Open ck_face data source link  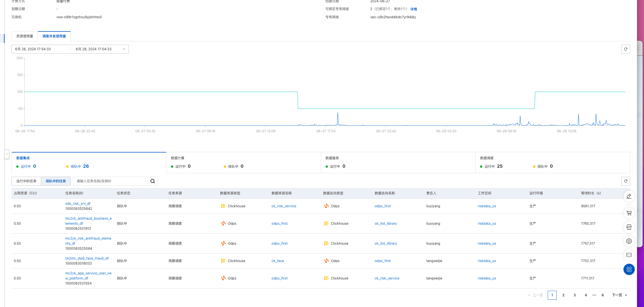click(278, 261)
